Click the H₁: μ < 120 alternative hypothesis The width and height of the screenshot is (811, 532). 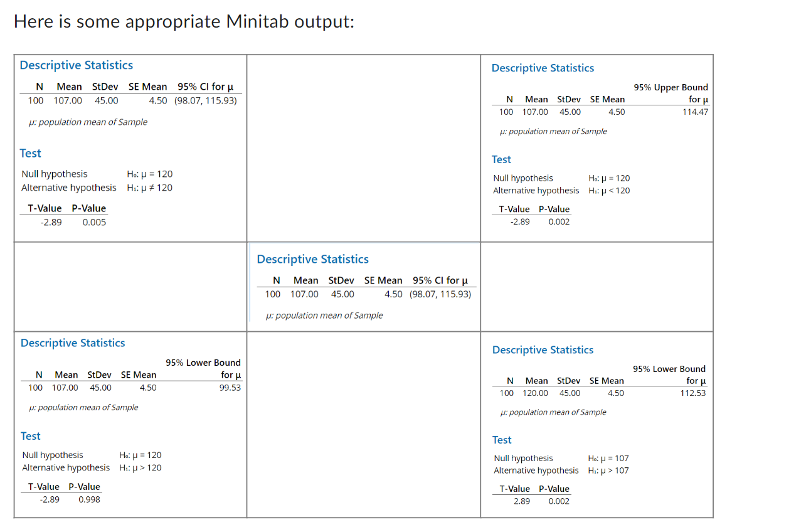coord(608,190)
